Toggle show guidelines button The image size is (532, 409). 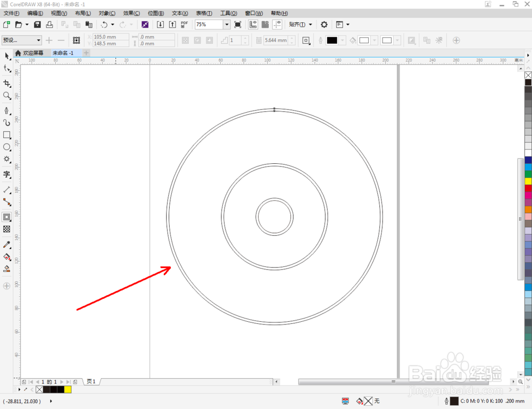tap(277, 24)
